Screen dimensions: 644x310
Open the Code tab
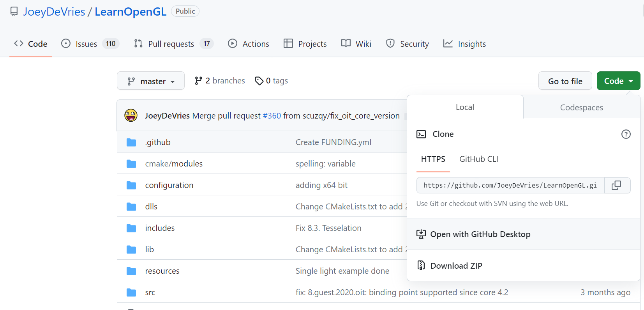pyautogui.click(x=30, y=44)
